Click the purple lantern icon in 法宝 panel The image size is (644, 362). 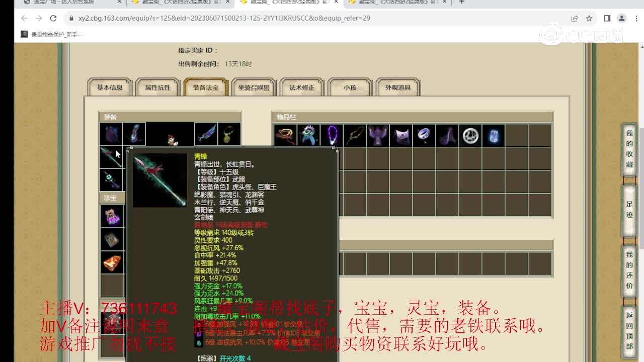pos(112,216)
